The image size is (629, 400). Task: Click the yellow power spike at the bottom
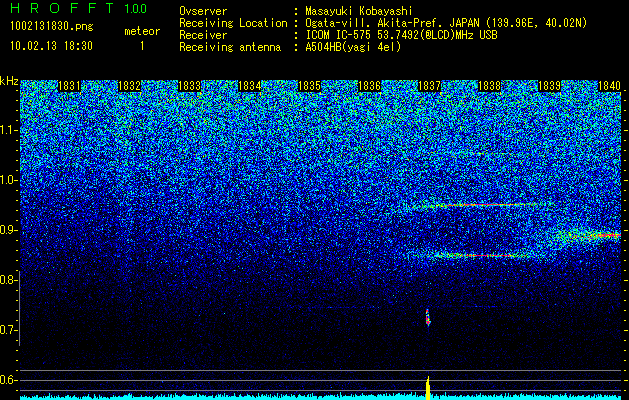[x=428, y=388]
